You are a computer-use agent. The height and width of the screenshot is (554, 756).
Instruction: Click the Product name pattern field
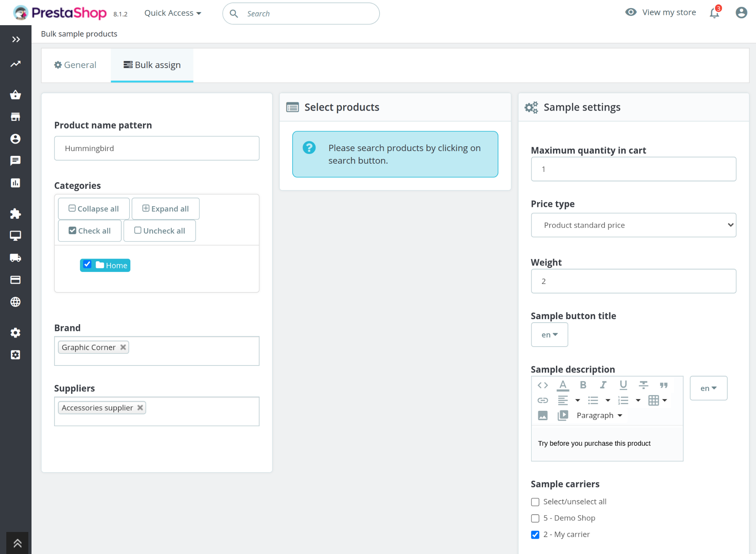(157, 148)
